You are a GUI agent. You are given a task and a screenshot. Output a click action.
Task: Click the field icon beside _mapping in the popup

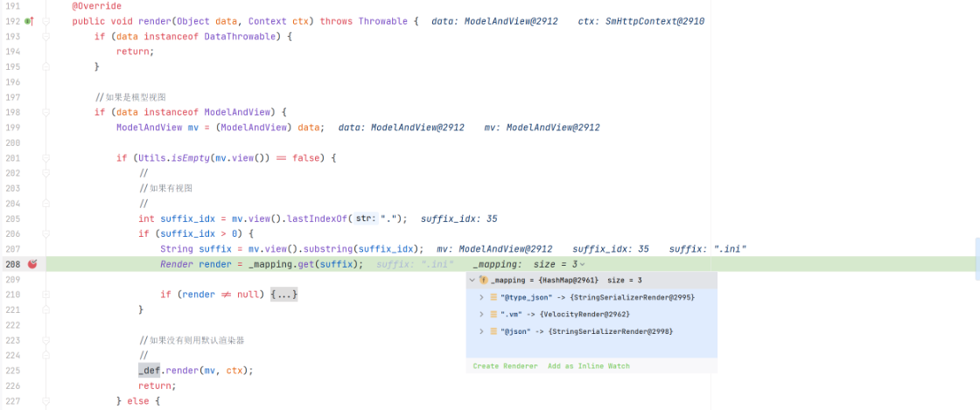pyautogui.click(x=483, y=281)
